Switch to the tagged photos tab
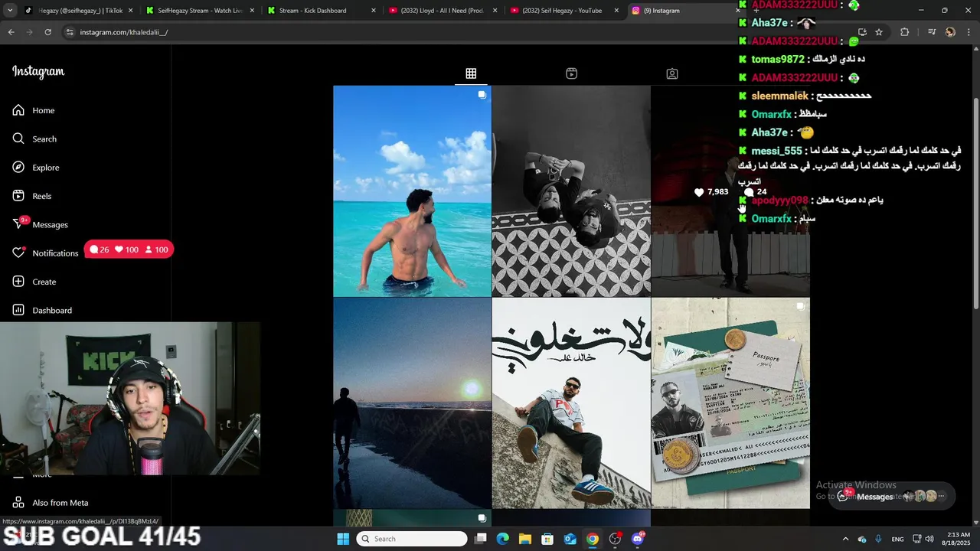 [671, 73]
